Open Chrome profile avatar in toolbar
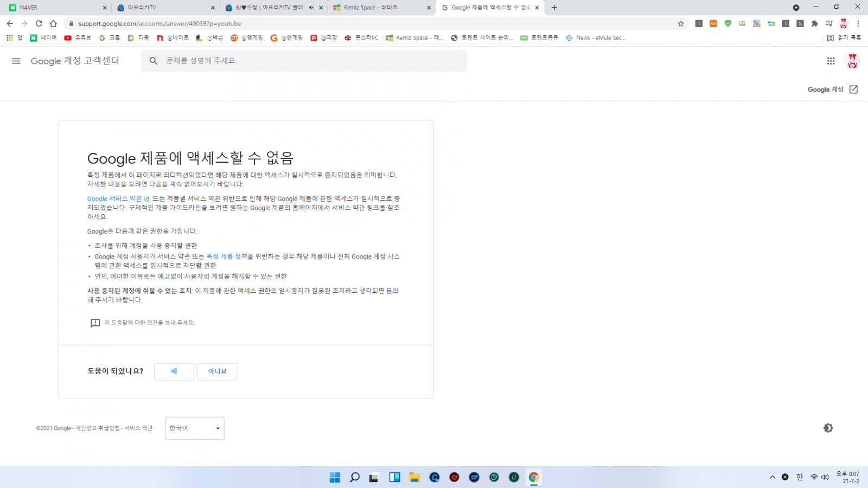 844,23
